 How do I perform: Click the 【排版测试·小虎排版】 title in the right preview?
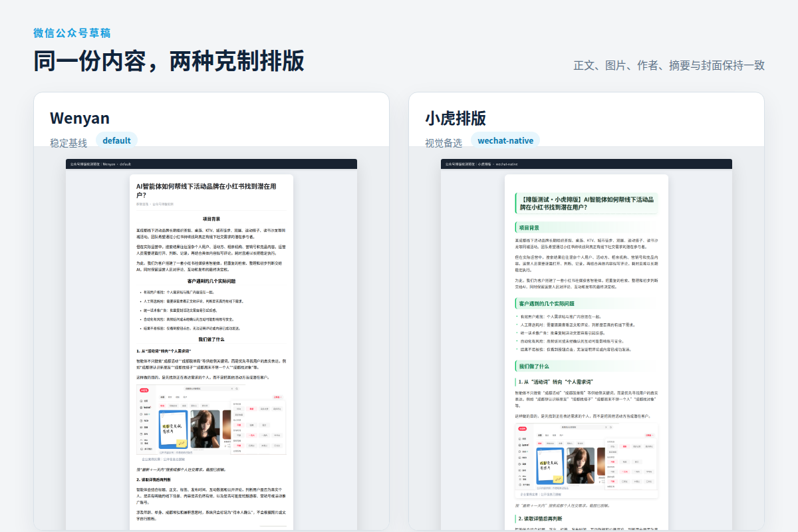click(586, 203)
